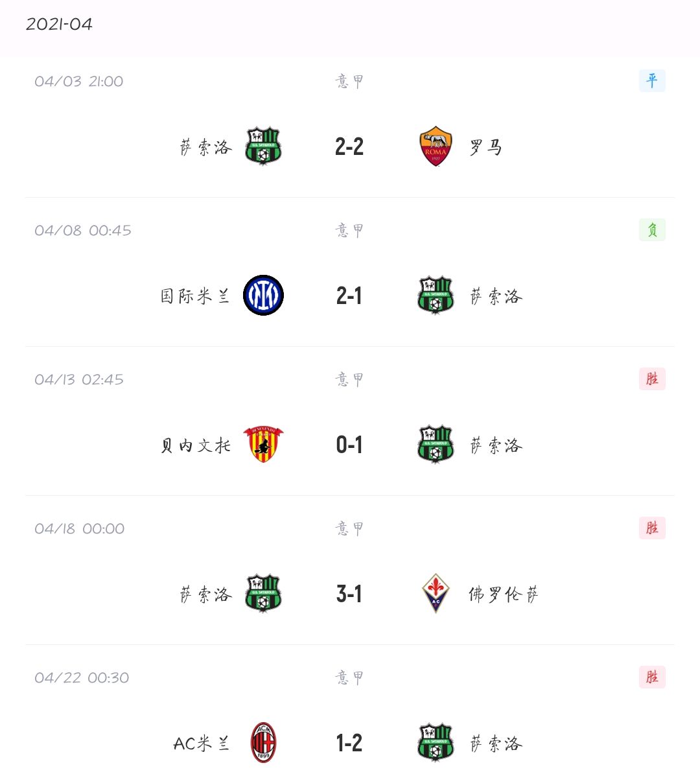Open the 3-1 score against Fiorentina
This screenshot has width=700, height=774.
pos(349,594)
